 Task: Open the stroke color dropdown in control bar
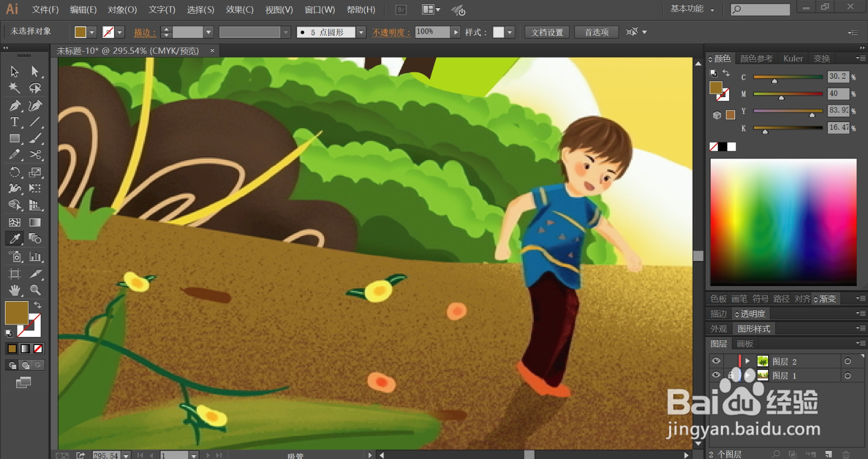pos(120,33)
